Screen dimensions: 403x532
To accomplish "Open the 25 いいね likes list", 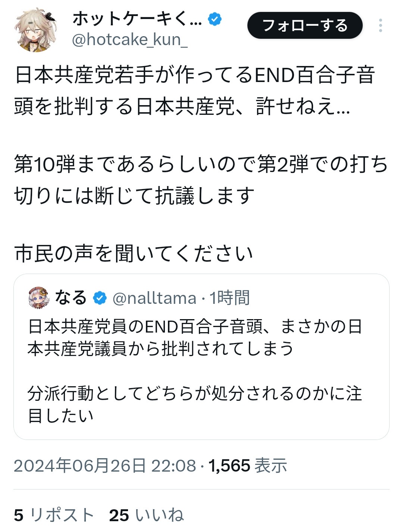I will tap(146, 515).
